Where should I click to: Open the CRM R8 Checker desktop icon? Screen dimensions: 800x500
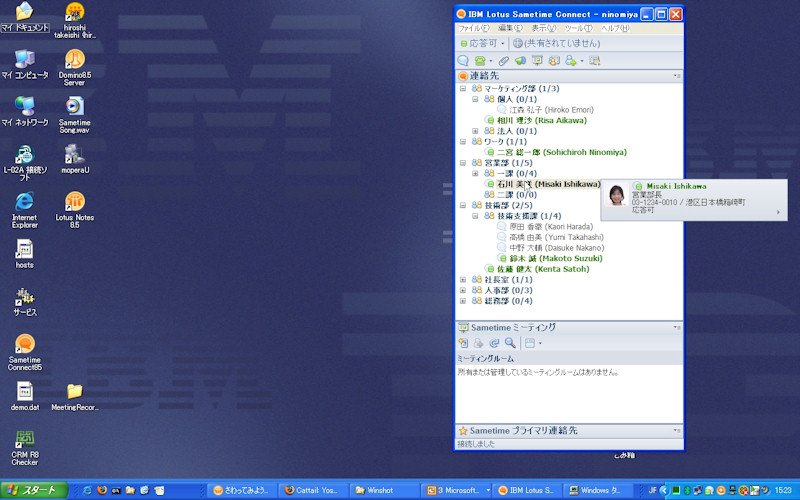point(24,447)
